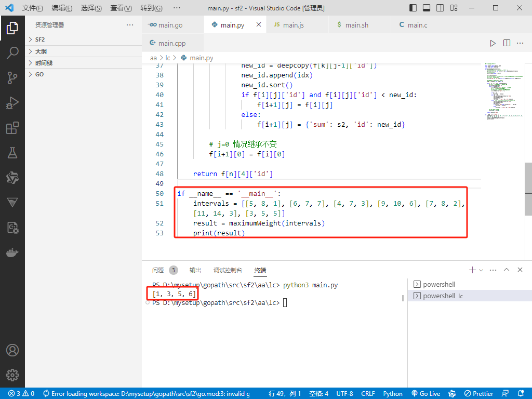Open terminal launch profile dropdown arrow
The image size is (532, 399).
click(x=481, y=270)
